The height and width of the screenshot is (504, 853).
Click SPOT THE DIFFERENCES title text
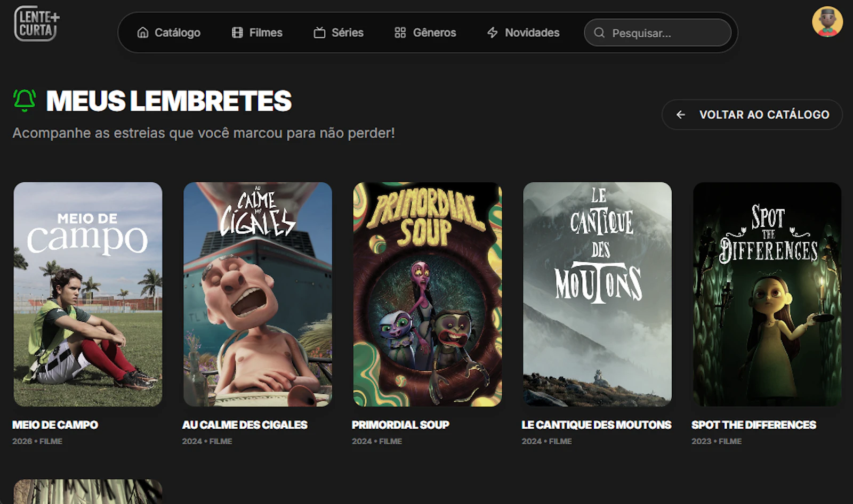tap(754, 425)
